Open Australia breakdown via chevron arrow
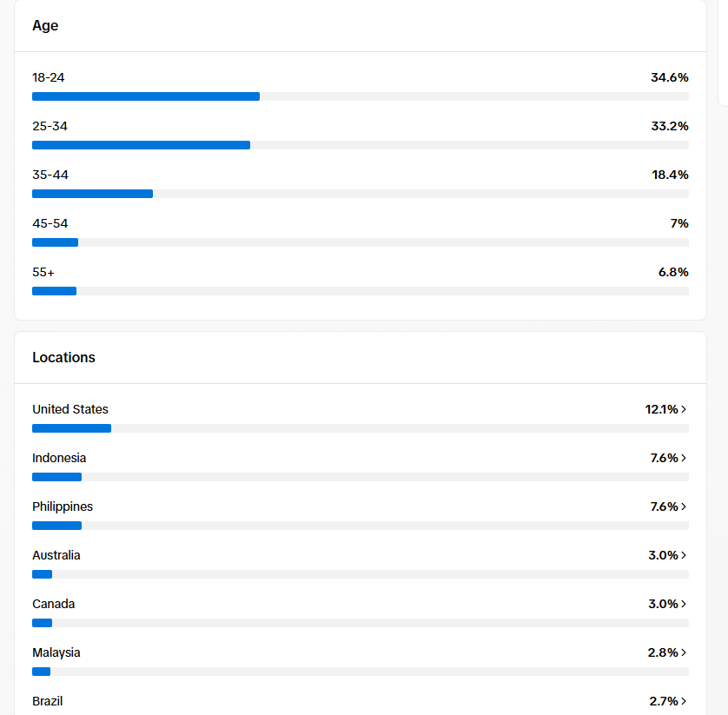Viewport: 728px width, 715px height. pyautogui.click(x=684, y=555)
